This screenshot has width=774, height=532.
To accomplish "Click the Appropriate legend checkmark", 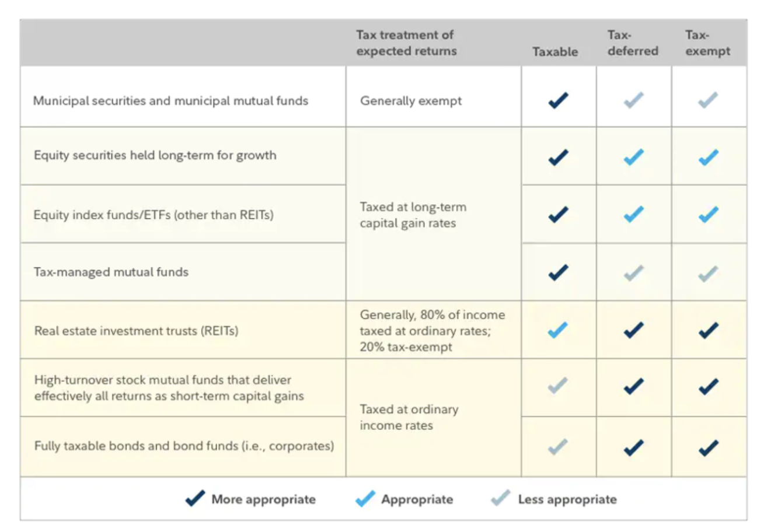I will pyautogui.click(x=365, y=499).
